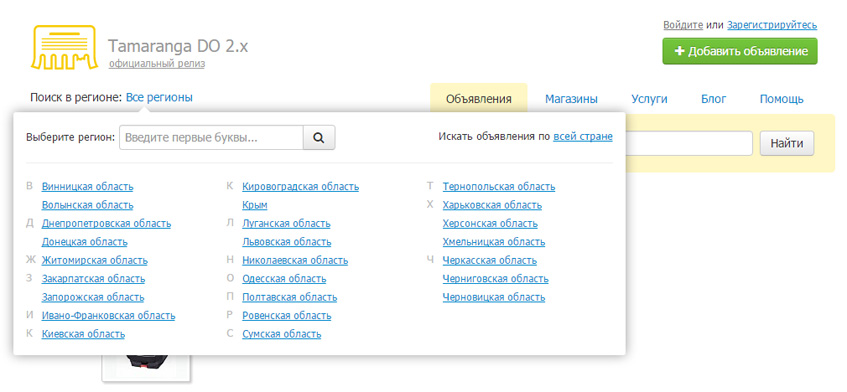Select Тернопольская область
This screenshot has height=392, width=847.
click(499, 187)
